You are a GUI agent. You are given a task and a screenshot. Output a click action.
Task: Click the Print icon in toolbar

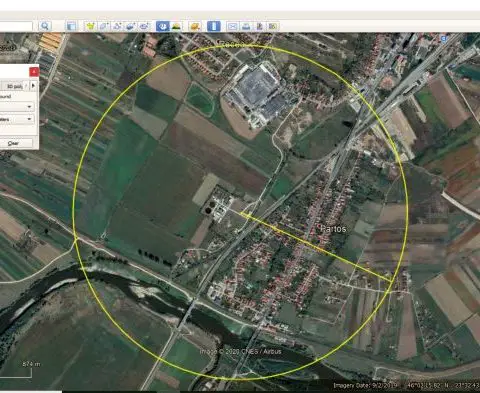[246, 26]
